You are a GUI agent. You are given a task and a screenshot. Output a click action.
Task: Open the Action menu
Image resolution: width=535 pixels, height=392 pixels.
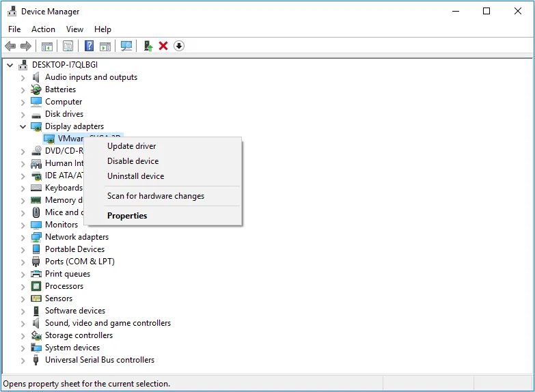pyautogui.click(x=43, y=29)
